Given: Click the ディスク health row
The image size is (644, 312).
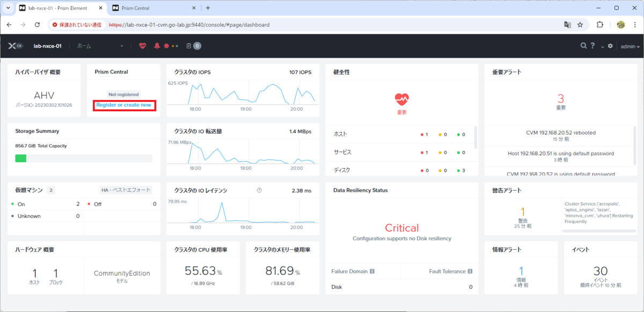Looking at the screenshot, I should pyautogui.click(x=400, y=170).
